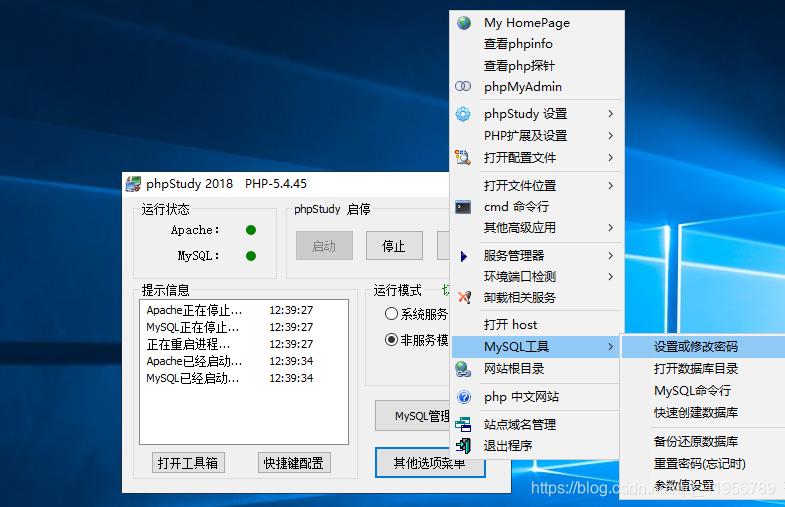Expand the PHP扩展及设置 submenu arrow
785x507 pixels.
point(611,136)
